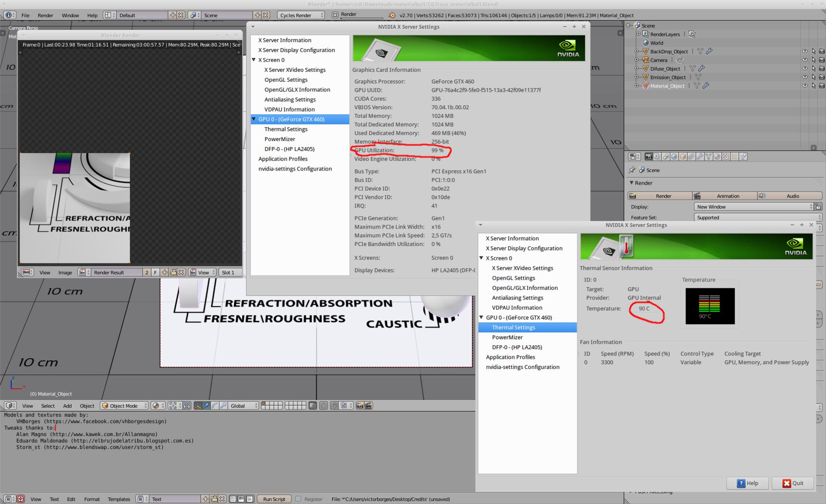Toggle renderability camera for Material_Object
The height and width of the screenshot is (504, 826).
[x=822, y=86]
